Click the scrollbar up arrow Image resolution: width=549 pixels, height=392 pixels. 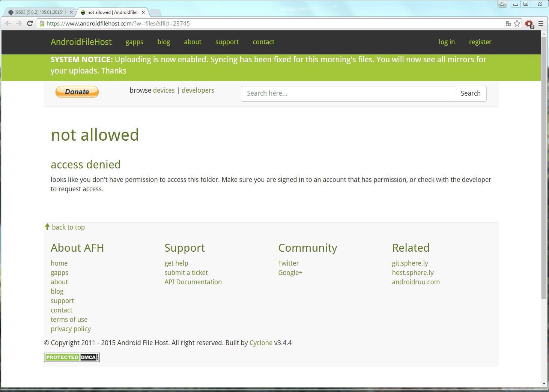point(544,33)
